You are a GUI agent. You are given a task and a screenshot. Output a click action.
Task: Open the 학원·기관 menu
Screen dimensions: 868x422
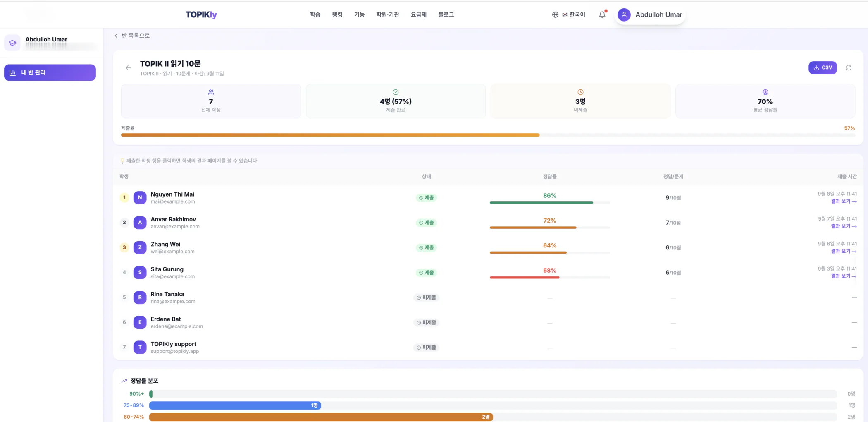coord(388,14)
